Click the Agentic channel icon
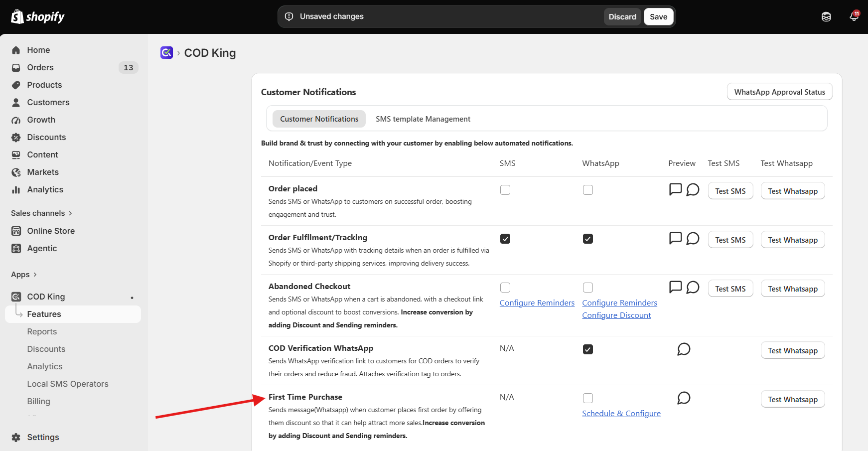Screen dimensions: 868x451 pyautogui.click(x=16, y=248)
